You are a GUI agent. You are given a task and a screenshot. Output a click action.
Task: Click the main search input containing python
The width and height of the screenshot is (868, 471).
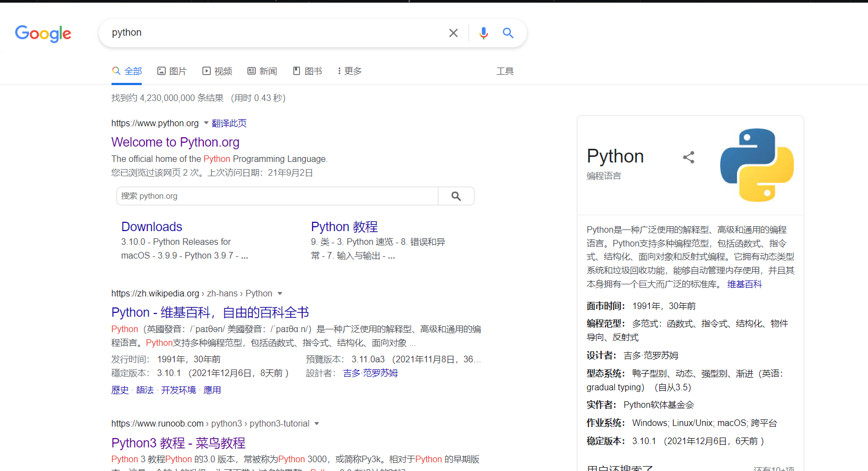point(275,33)
